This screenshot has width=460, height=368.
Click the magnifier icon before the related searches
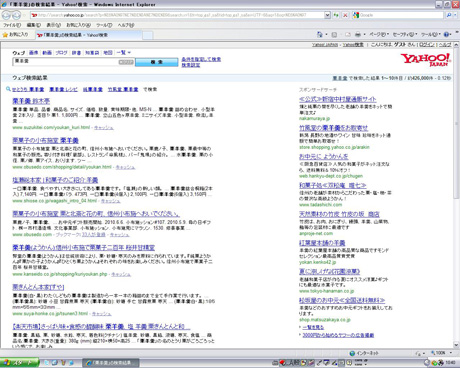8,89
